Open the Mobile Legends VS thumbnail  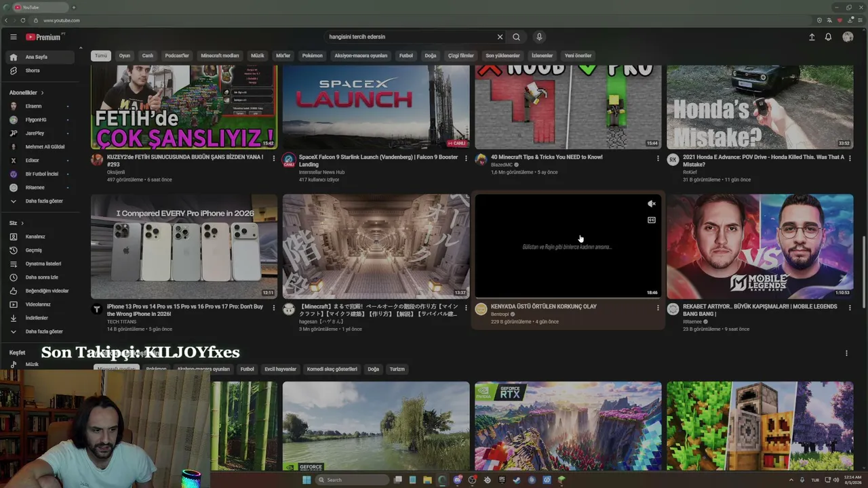pos(759,247)
